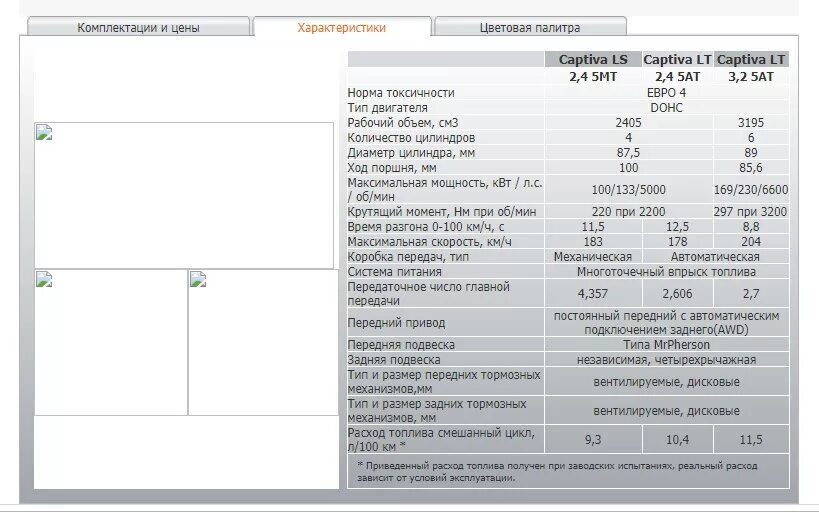
Task: Click the 4,357 gear ratio value
Action: 593,293
